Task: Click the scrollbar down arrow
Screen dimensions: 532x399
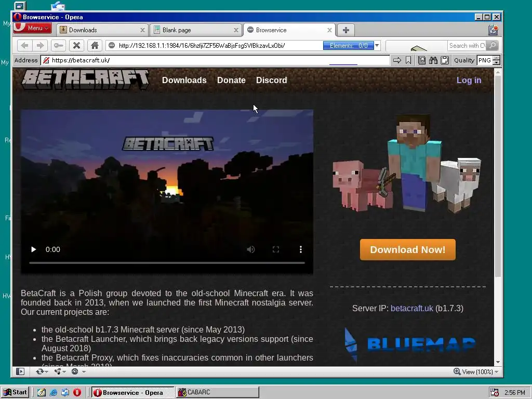Action: tap(498, 362)
